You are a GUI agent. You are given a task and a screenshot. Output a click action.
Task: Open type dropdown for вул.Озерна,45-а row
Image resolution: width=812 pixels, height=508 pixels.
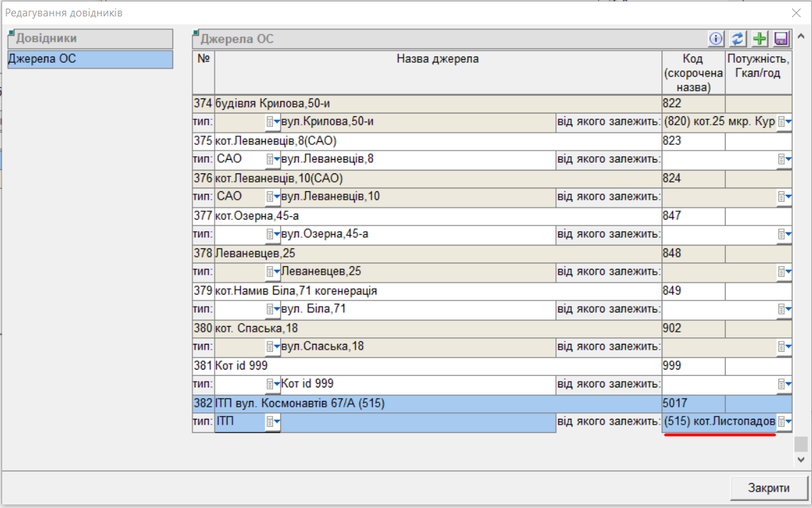point(273,234)
